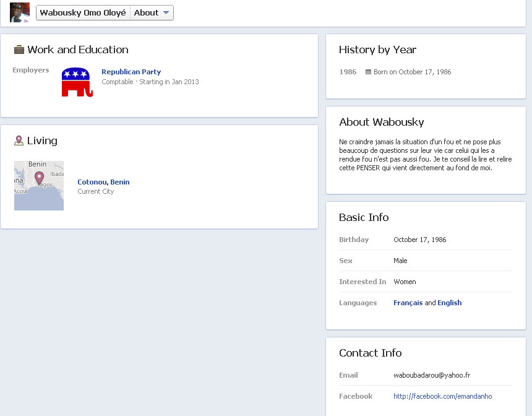Click the Contact Info section heading
Viewport: 532px width, 416px height.
tap(370, 353)
